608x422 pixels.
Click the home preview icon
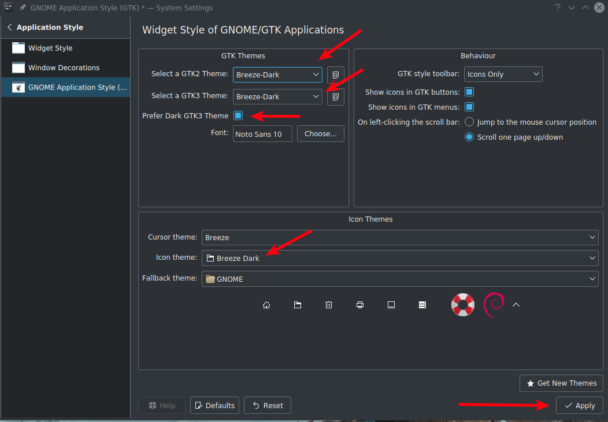pos(266,305)
